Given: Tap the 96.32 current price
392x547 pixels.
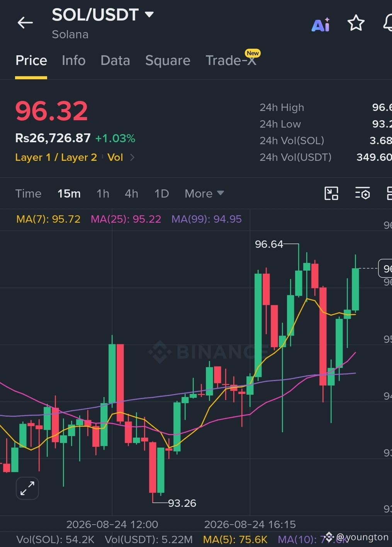Looking at the screenshot, I should [51, 111].
